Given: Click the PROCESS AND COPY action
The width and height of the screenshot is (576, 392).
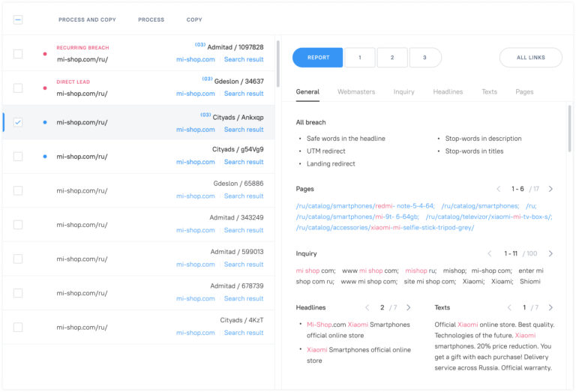Looking at the screenshot, I should [87, 19].
